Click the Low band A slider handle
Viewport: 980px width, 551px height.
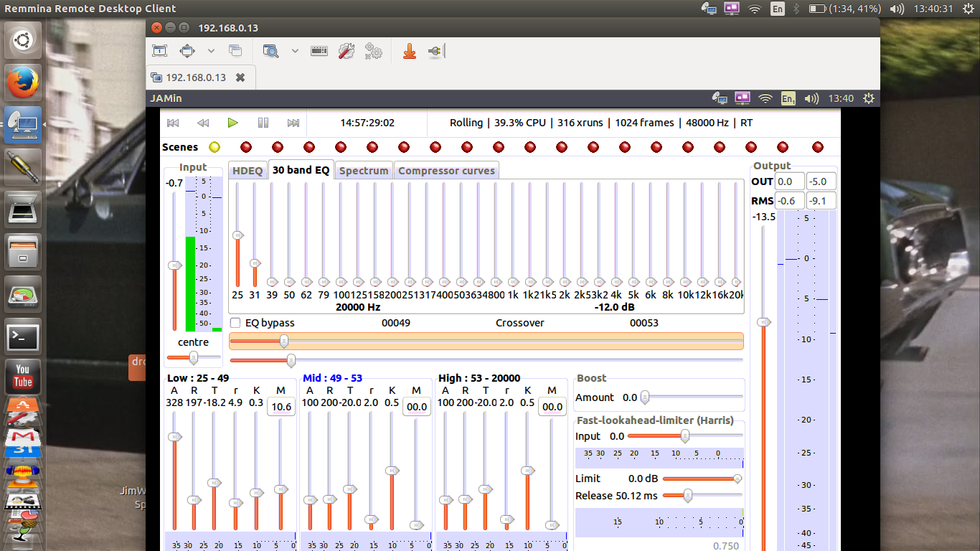(174, 436)
